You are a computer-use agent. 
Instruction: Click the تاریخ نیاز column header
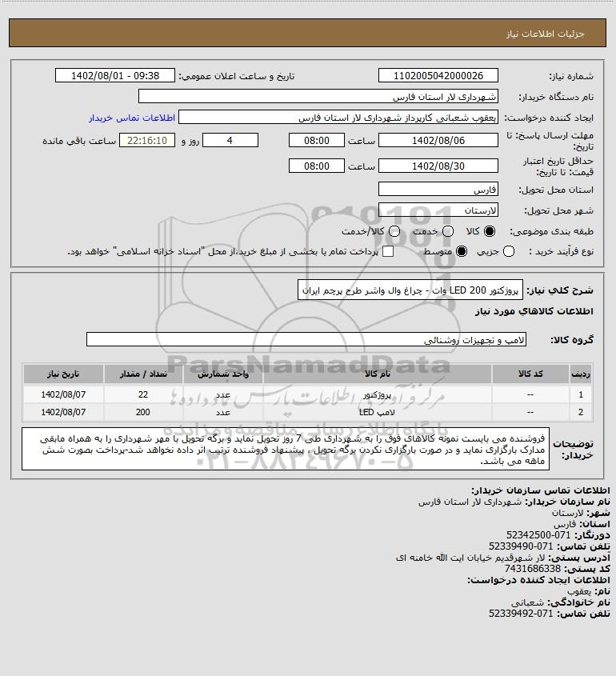click(x=63, y=374)
